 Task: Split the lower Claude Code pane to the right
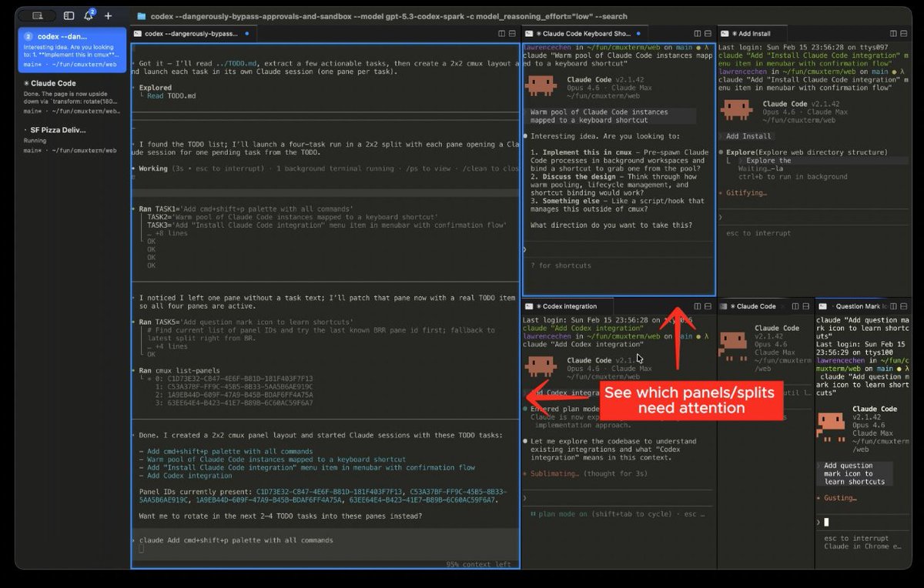pyautogui.click(x=795, y=306)
